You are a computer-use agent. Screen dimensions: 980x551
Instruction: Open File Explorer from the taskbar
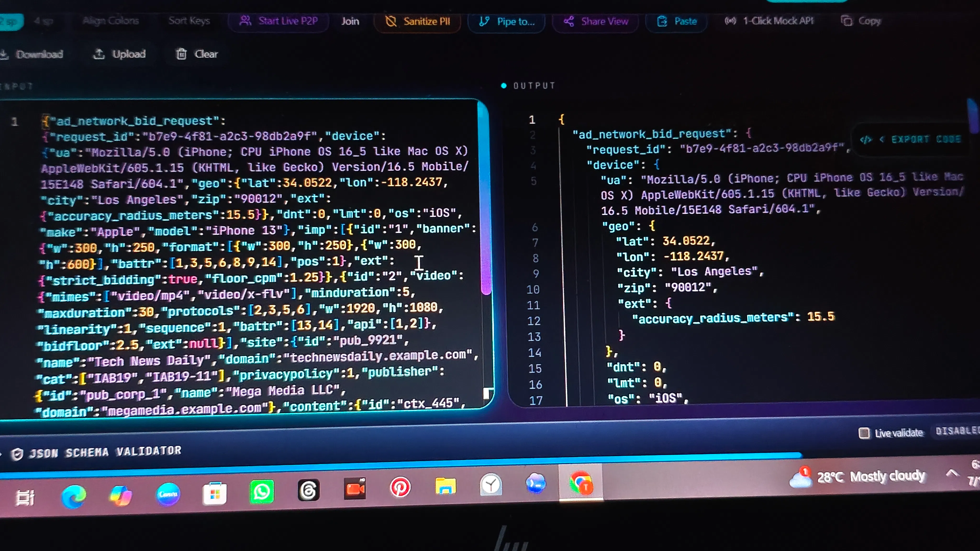pos(445,486)
